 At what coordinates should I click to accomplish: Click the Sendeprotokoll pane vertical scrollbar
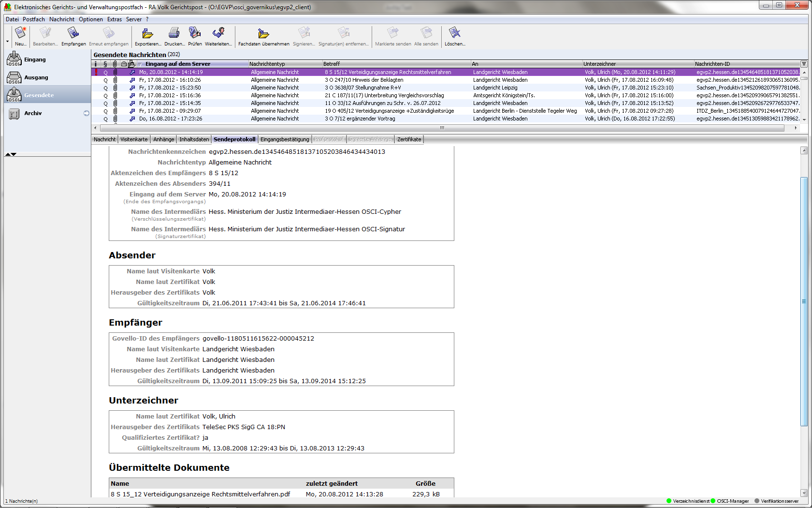point(804,301)
